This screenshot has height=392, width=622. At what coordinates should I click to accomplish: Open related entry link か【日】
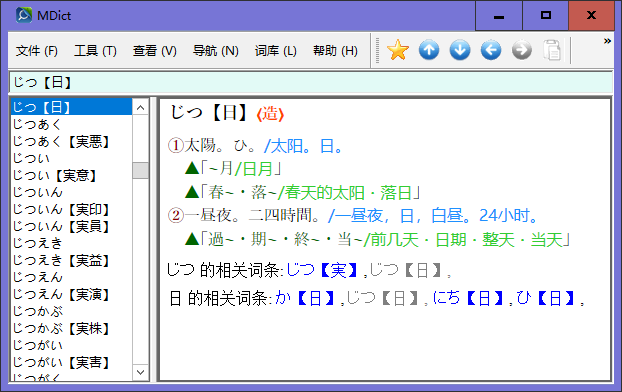[305, 298]
